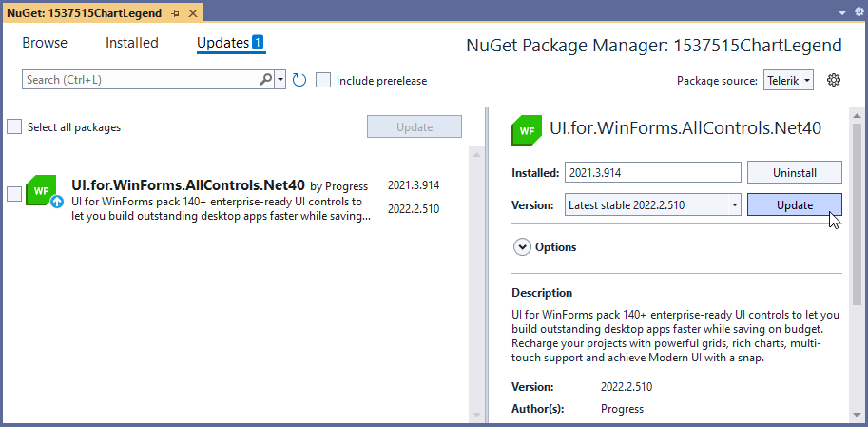Screen dimensions: 868x427
Task: Click the WF package icon in the list
Action: pos(42,190)
